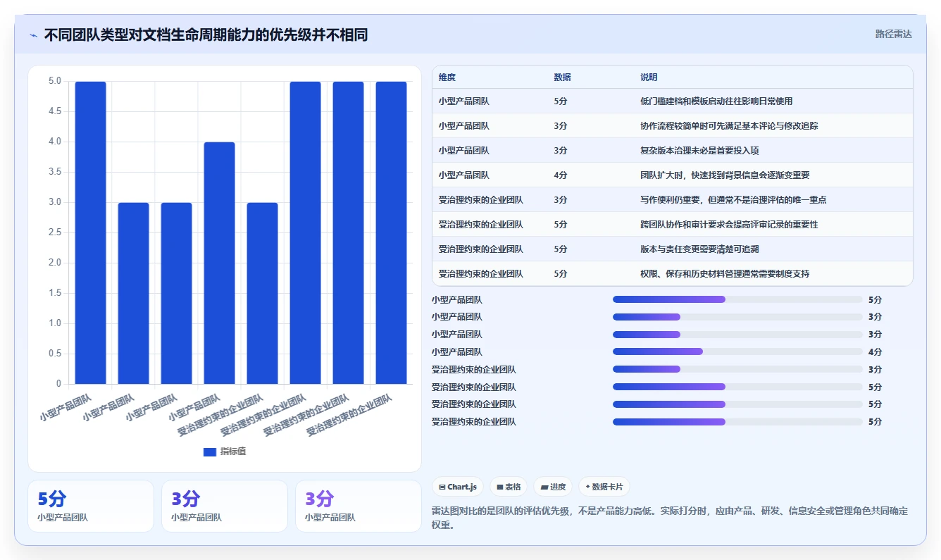Click the cell 权限、保存和历史材料管理通常需要制度支持
Screen dimensions: 941x560
725,274
